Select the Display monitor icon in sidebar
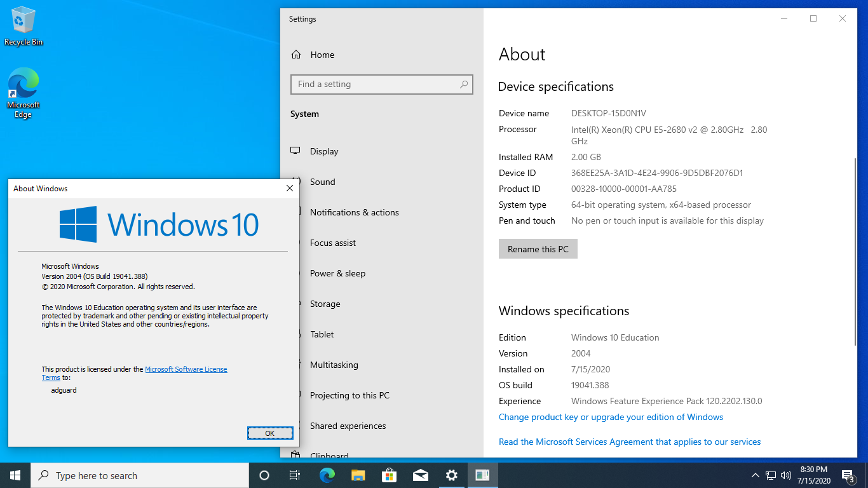Image resolution: width=868 pixels, height=488 pixels. point(295,151)
